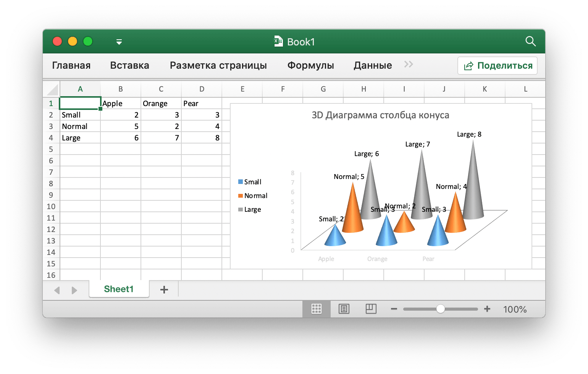Click the left sheet navigation arrow
Image resolution: width=588 pixels, height=374 pixels.
pyautogui.click(x=57, y=290)
